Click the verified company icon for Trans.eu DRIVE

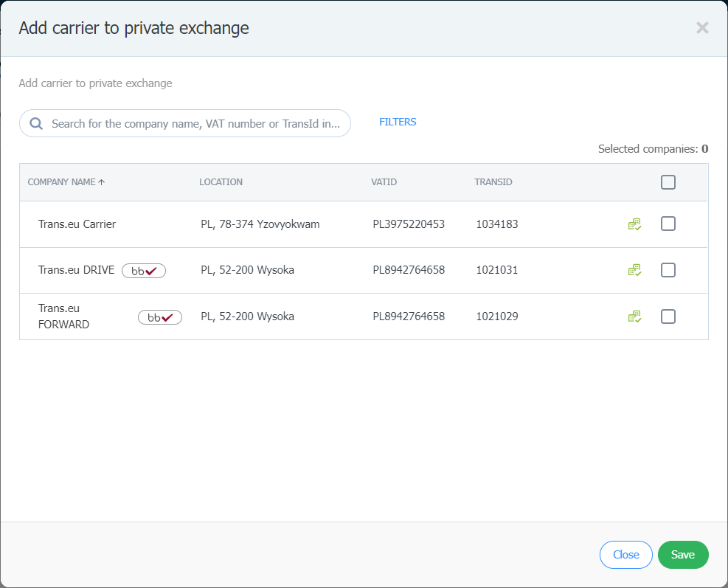pyautogui.click(x=634, y=270)
